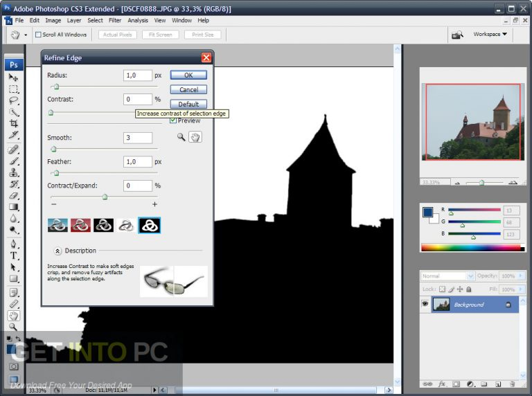Collapse the Description section
Viewport: 532px width, 396px height.
click(x=57, y=251)
